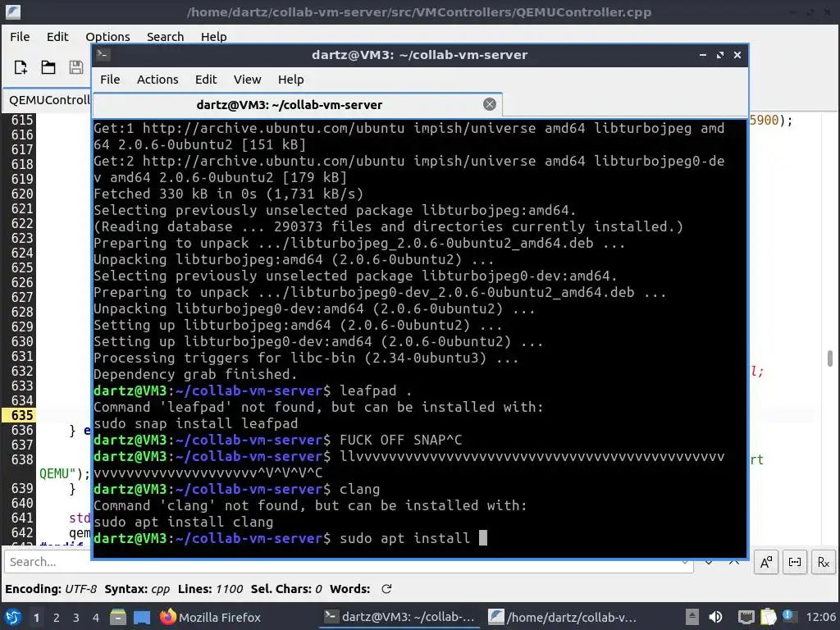Open the terminal View menu

pyautogui.click(x=247, y=80)
